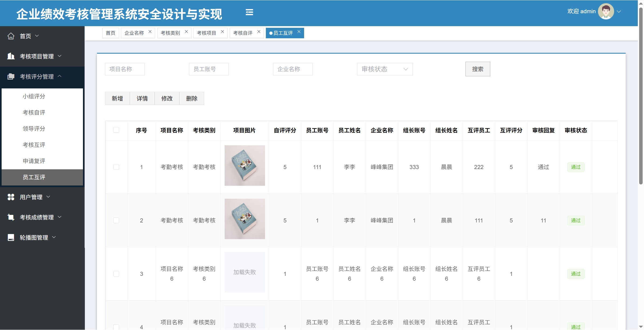Focus the 员工账号 search field
The width and height of the screenshot is (644, 330).
click(209, 69)
